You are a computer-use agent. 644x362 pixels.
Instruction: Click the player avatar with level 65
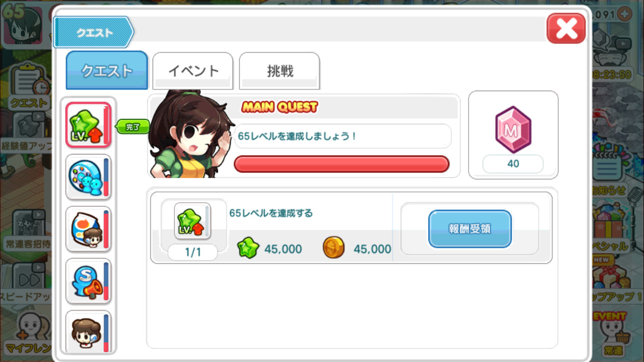point(23,25)
